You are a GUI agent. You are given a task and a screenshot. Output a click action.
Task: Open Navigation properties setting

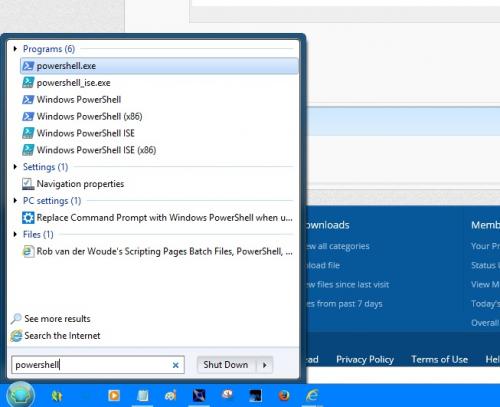(x=159, y=184)
